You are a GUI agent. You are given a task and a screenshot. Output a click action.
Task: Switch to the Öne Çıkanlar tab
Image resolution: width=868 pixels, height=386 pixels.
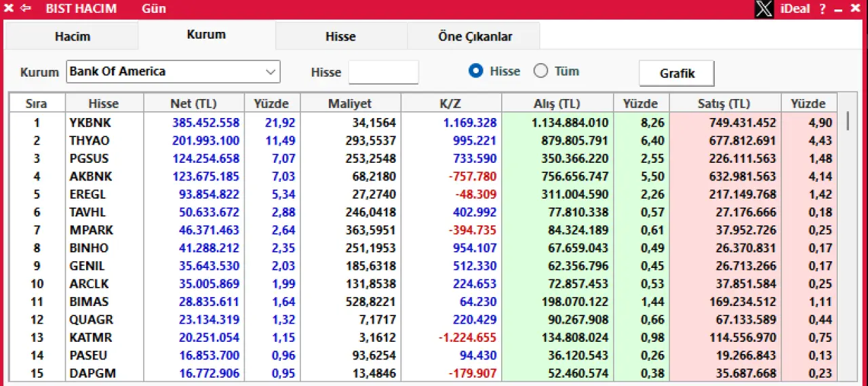point(475,37)
